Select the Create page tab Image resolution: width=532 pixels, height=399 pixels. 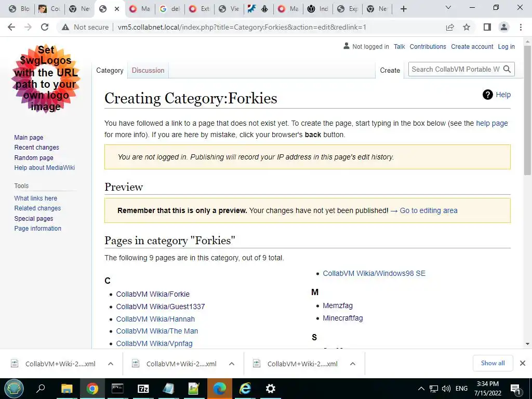pyautogui.click(x=390, y=70)
